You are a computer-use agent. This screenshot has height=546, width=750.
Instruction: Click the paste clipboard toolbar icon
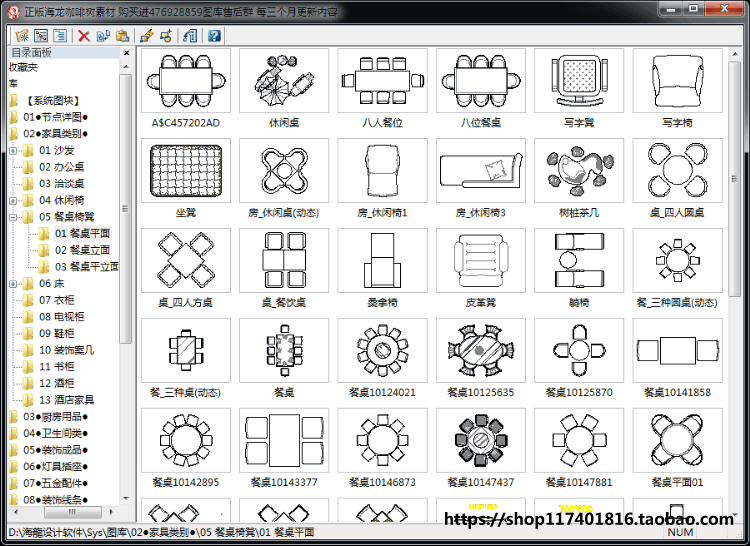[x=122, y=35]
